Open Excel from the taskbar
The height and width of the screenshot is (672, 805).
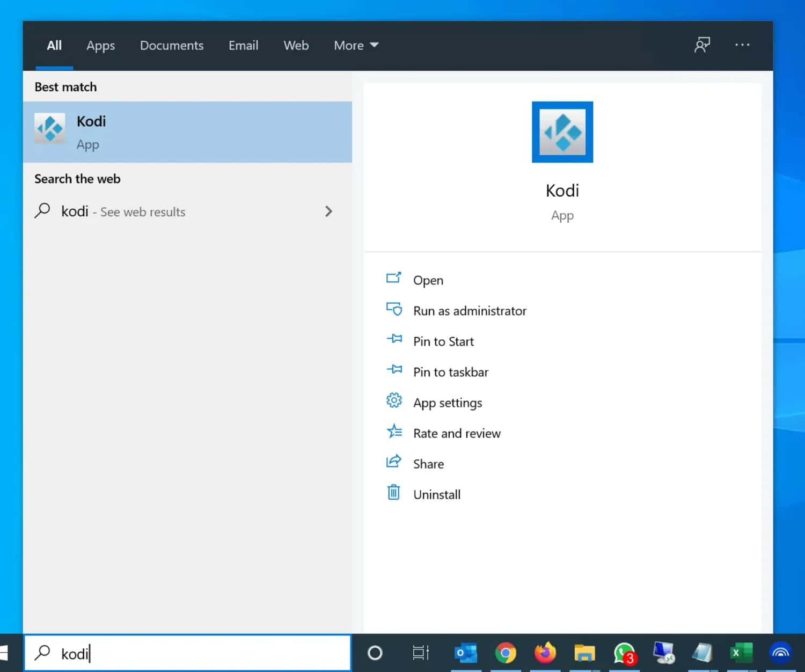click(x=742, y=653)
